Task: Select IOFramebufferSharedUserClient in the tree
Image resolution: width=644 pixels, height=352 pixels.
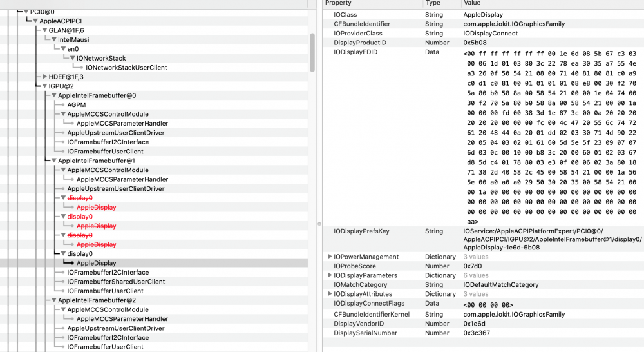Action: coord(116,282)
